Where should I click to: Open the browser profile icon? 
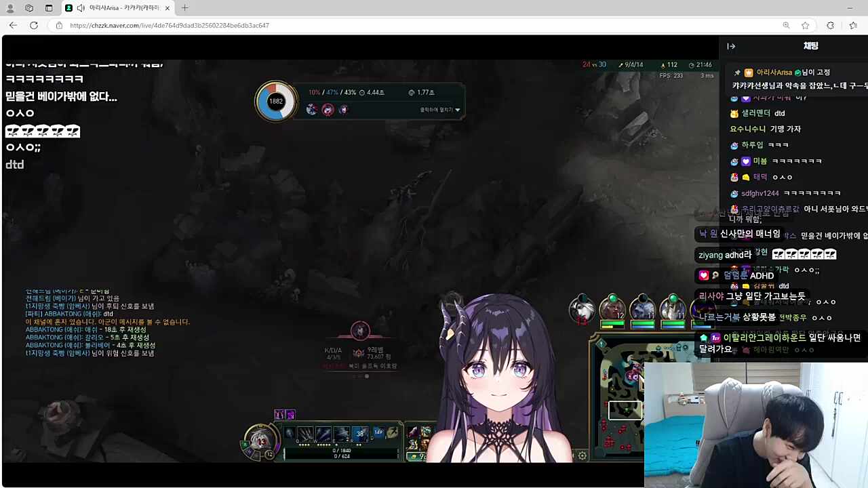10,8
